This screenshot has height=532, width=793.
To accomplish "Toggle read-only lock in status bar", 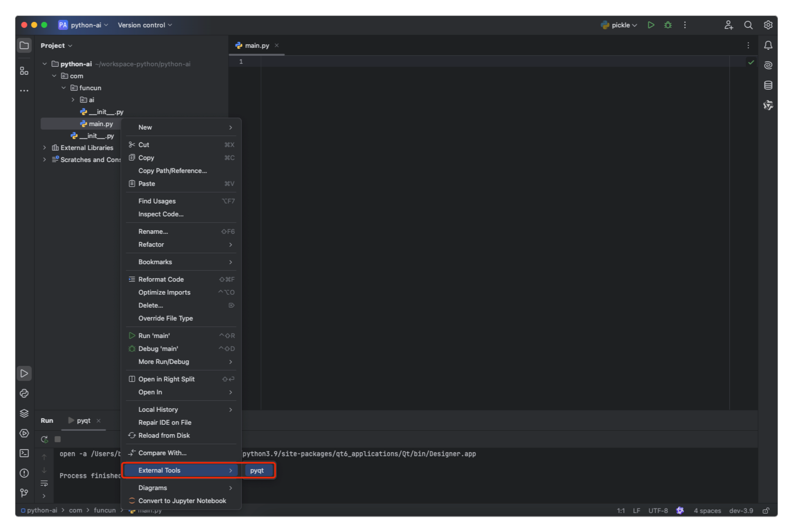I will (x=766, y=511).
